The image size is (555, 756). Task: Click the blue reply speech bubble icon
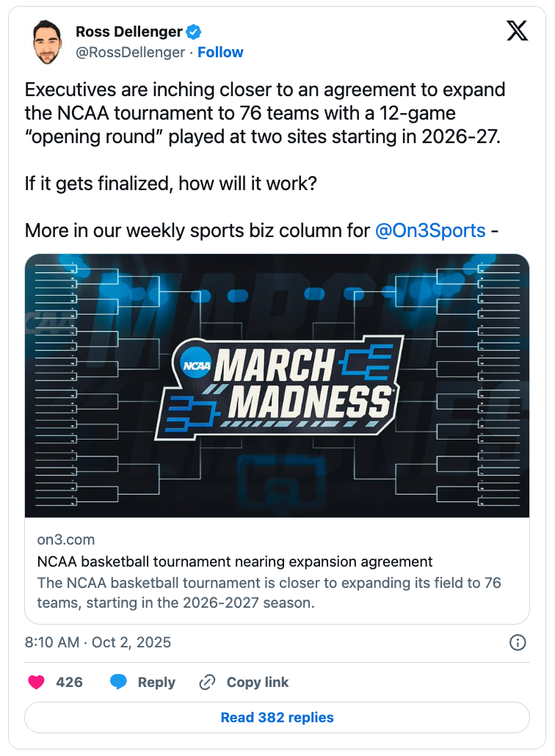point(118,682)
